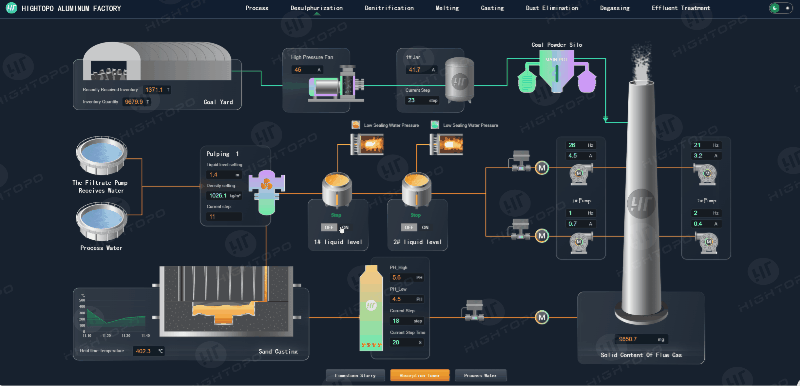800x386 pixels.
Task: Open the Desulphurization tab
Action: (x=317, y=8)
